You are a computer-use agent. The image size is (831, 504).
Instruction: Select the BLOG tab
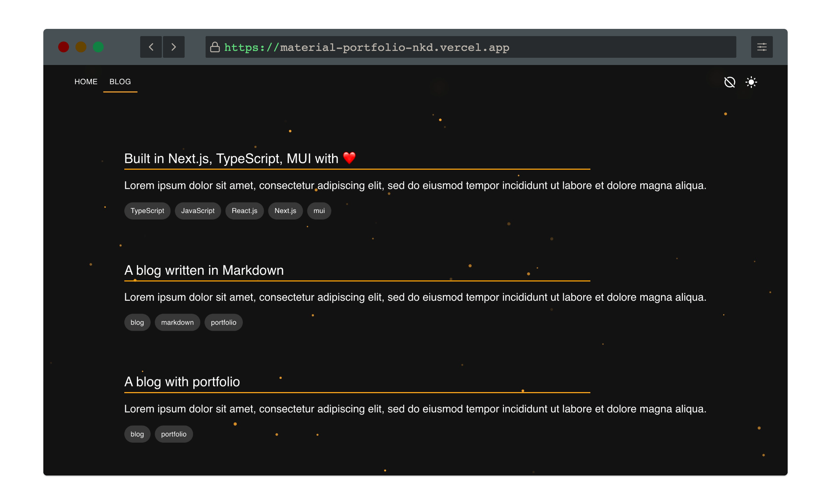click(120, 82)
